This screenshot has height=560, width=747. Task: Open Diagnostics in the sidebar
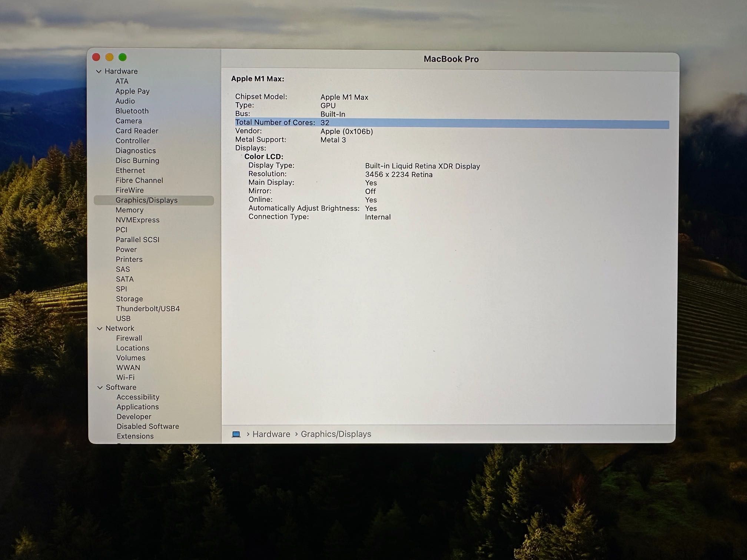tap(136, 151)
